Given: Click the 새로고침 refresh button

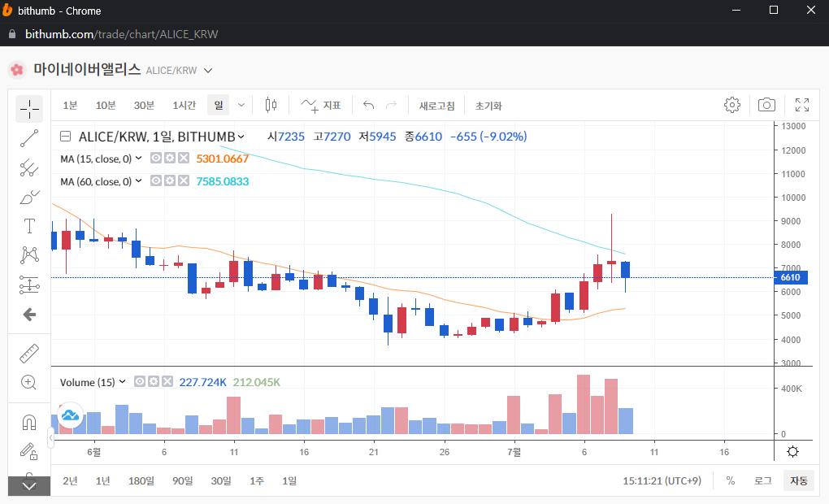Looking at the screenshot, I should [x=436, y=106].
